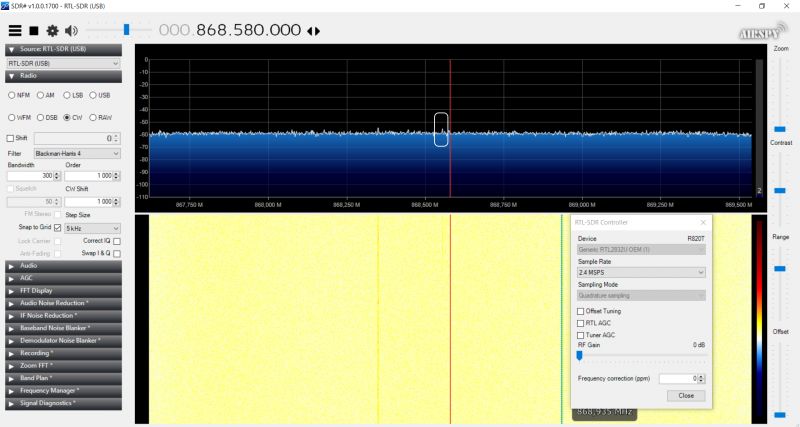Open the Blackman-Harris 4 filter dropdown
Viewport: 800px width, 427px height.
click(x=77, y=154)
